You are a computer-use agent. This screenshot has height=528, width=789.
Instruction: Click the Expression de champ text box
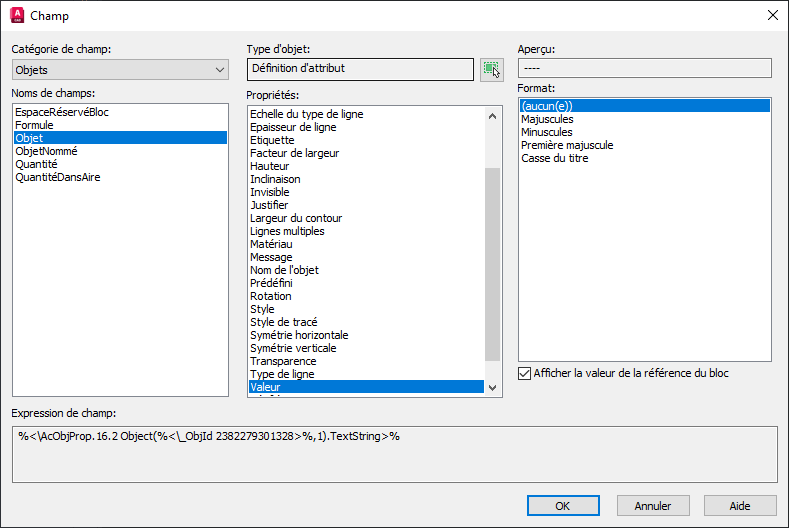(395, 455)
